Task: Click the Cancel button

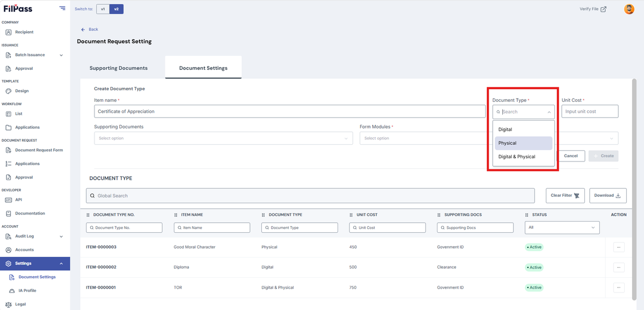Action: (571, 156)
